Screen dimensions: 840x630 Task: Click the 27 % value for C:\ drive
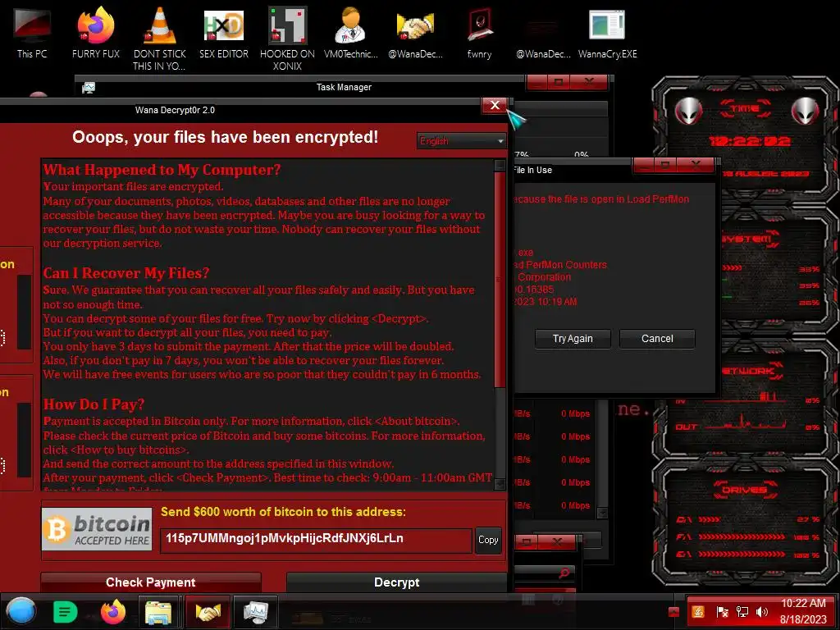tap(808, 519)
